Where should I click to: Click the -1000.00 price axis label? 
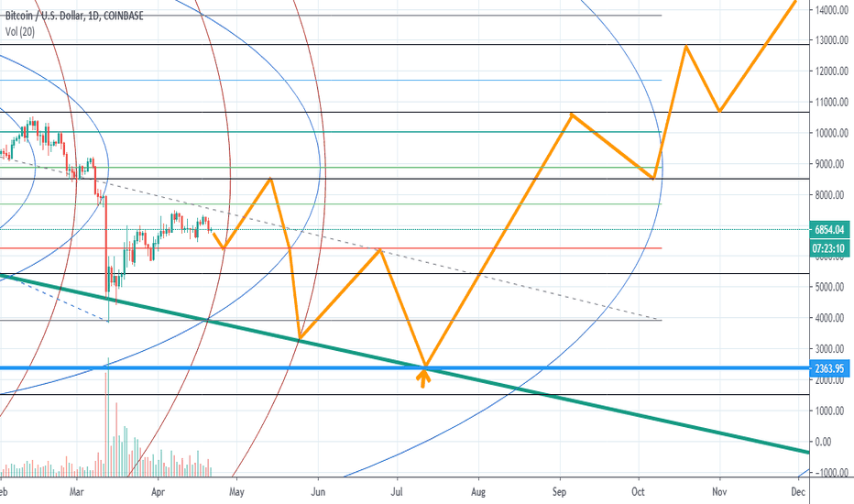[x=831, y=473]
